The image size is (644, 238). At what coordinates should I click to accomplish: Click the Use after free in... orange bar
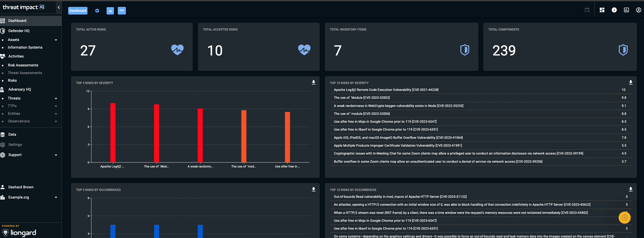click(x=287, y=137)
